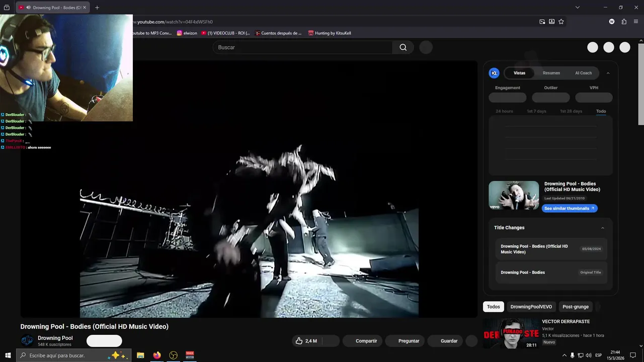The image size is (644, 362).
Task: Open the Voicemeeter app in the taskbar
Action: (x=190, y=355)
